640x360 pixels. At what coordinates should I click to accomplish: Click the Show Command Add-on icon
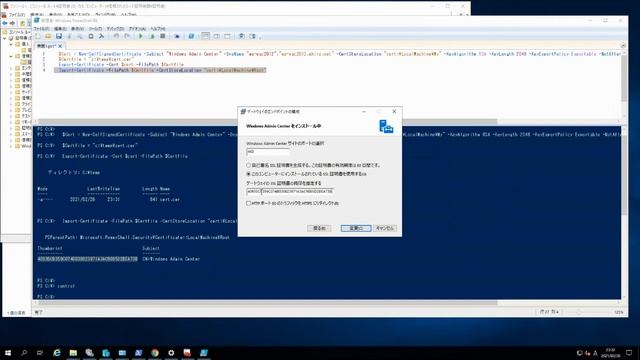[x=252, y=36]
